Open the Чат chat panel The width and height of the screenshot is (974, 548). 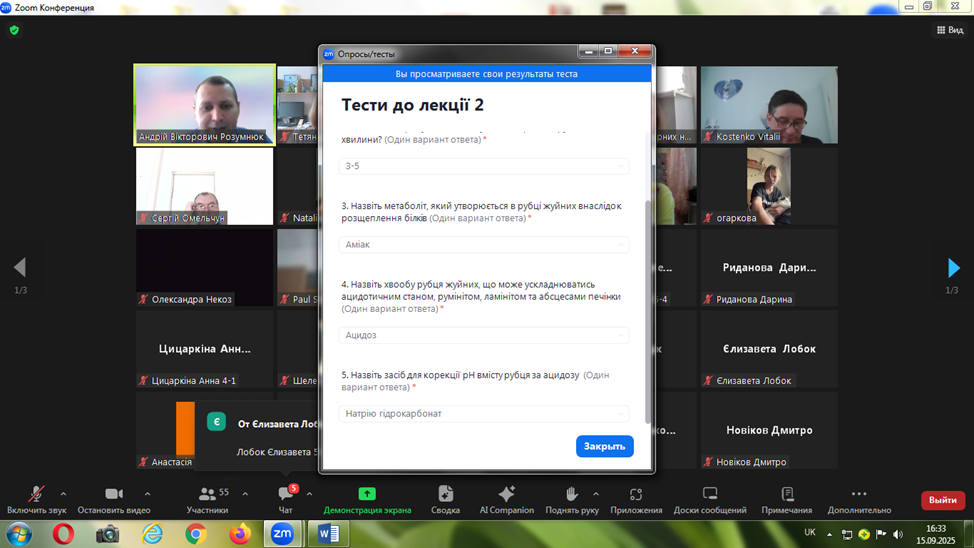coord(286,500)
